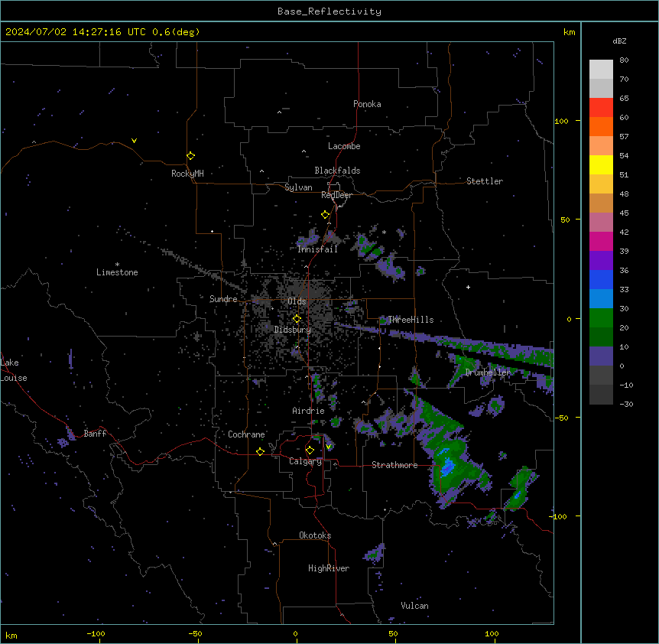Select the blue 33-36 dBZ legend swatch

pyautogui.click(x=601, y=279)
